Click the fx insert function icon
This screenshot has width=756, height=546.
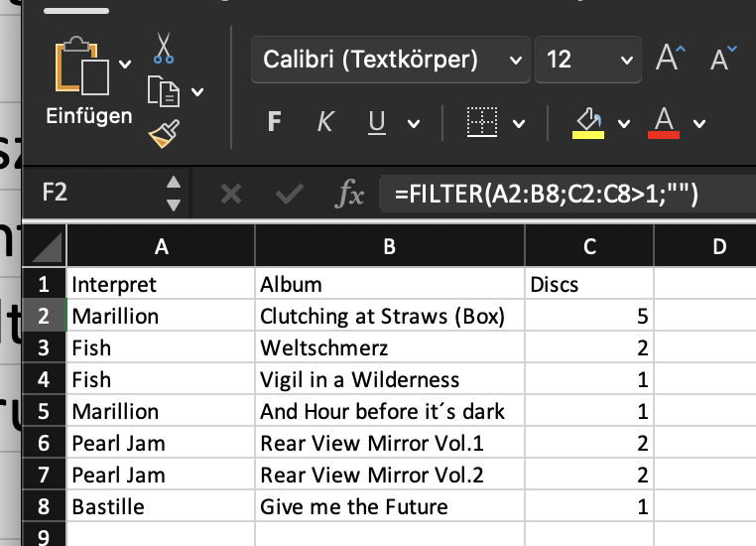(x=349, y=193)
